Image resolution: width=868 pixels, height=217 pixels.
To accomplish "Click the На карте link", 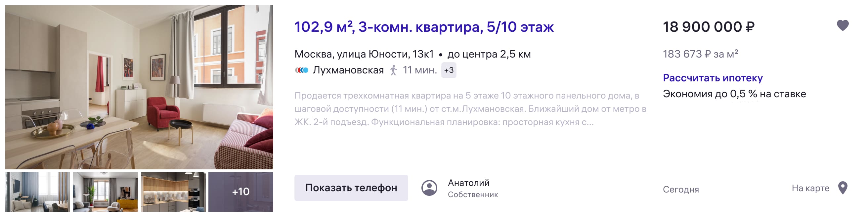I will 810,188.
